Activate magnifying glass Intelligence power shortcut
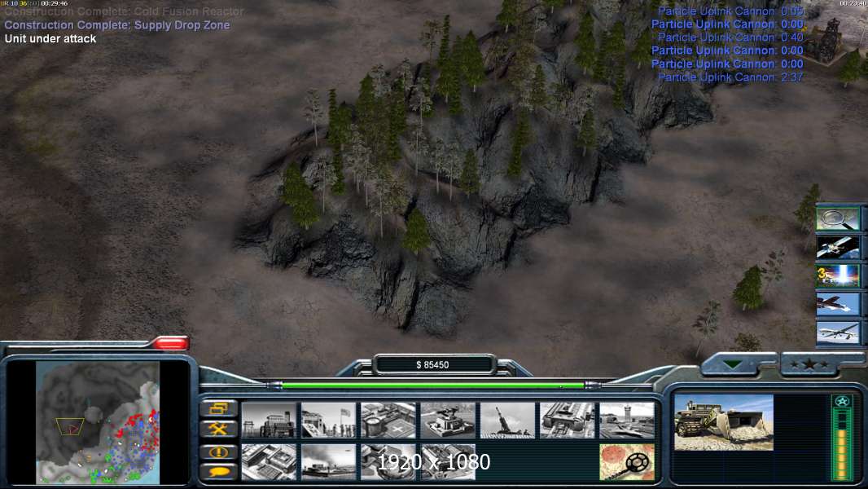The height and width of the screenshot is (489, 868). [838, 218]
